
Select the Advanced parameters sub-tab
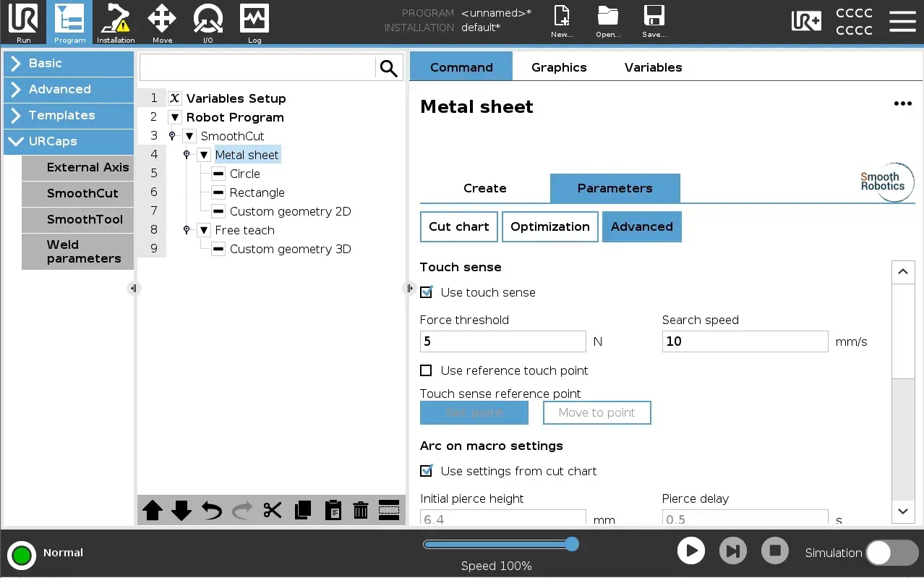coord(642,226)
